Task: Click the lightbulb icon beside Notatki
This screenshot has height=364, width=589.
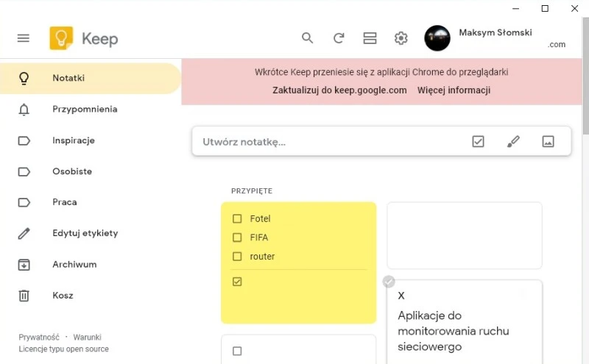Action: pos(24,78)
